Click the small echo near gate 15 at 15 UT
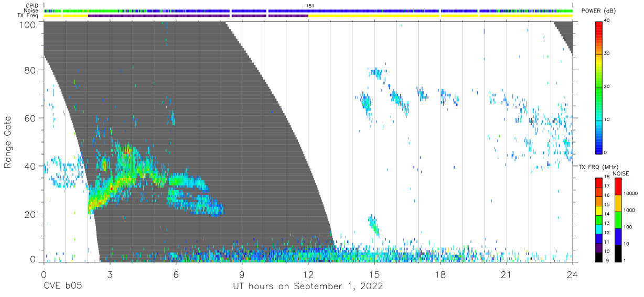 (x=373, y=225)
